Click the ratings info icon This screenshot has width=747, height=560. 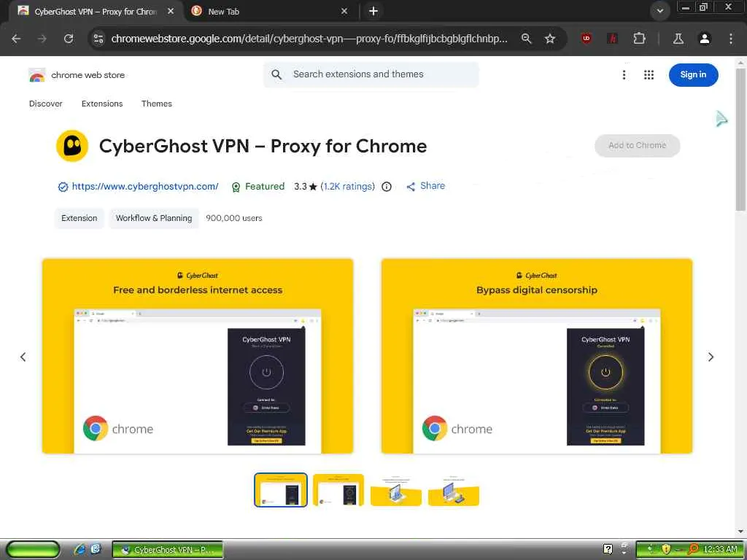387,187
